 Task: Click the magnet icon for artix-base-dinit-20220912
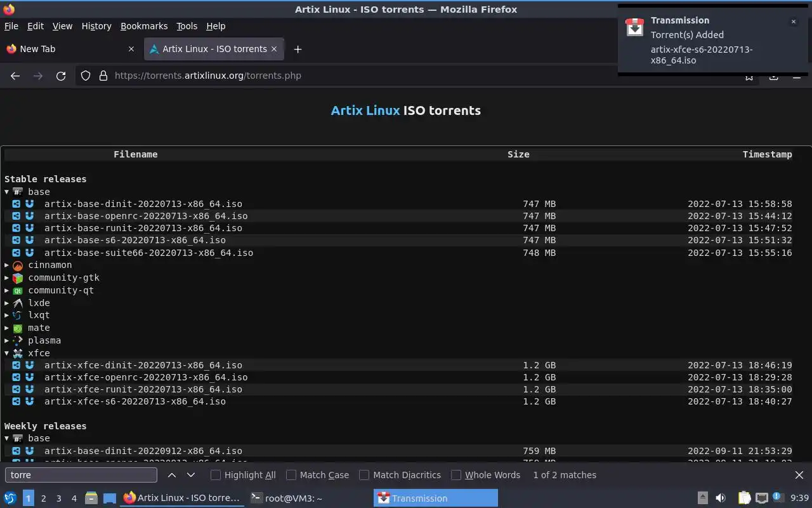29,451
